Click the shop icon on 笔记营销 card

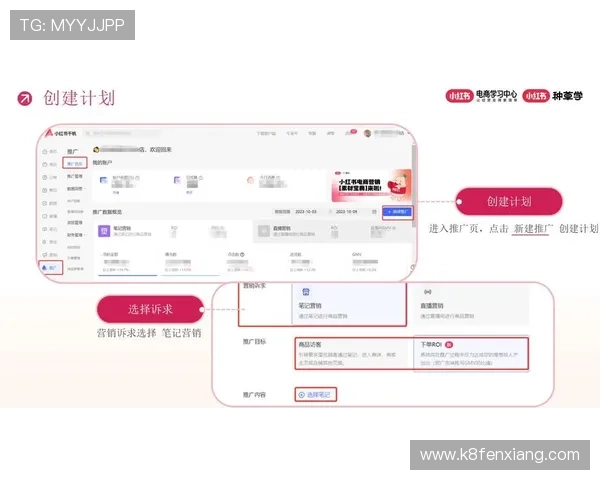pos(305,292)
